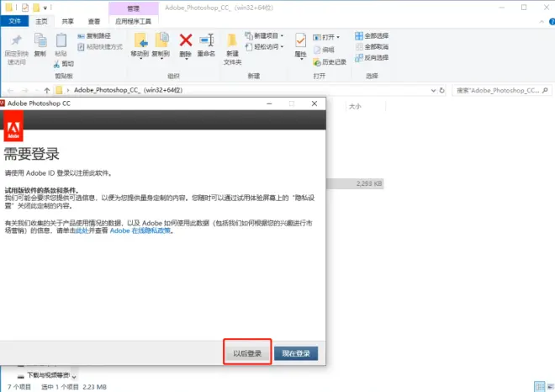This screenshot has height=392, width=555.
Task: Click the Manage contextual tab
Action: pyautogui.click(x=134, y=8)
